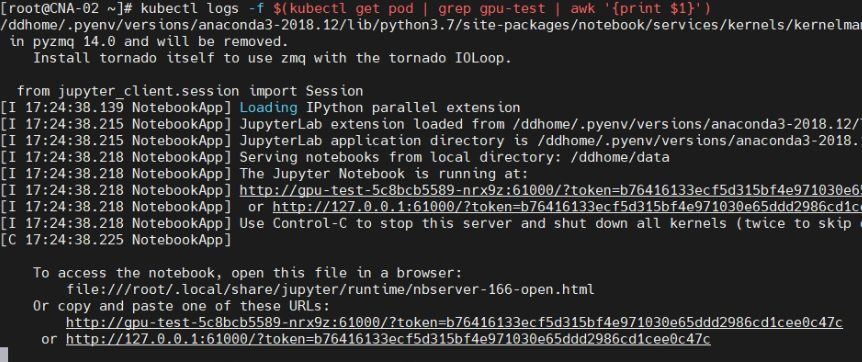862x362 pixels.
Task: Click 'To access the notebook' instruction line
Action: [247, 273]
